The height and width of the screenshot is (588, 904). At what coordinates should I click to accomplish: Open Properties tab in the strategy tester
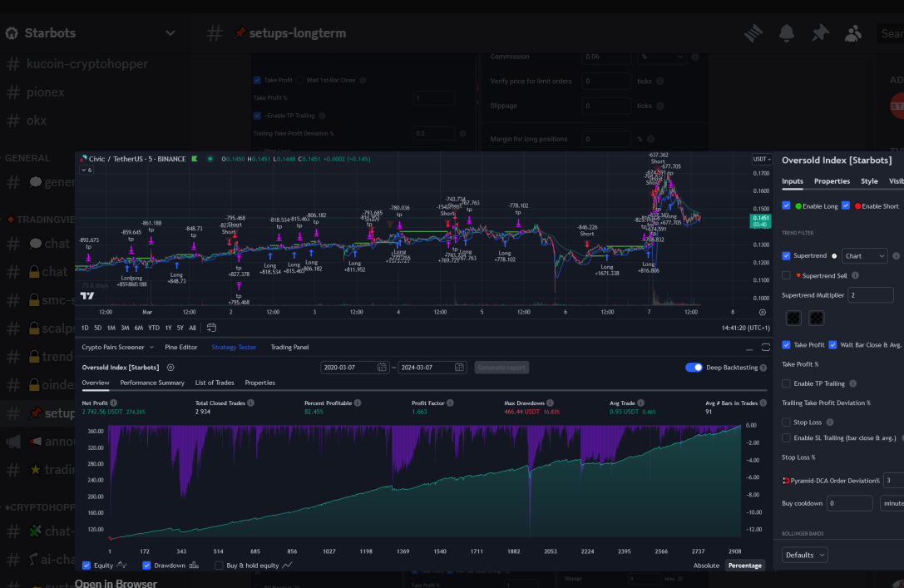pos(260,383)
